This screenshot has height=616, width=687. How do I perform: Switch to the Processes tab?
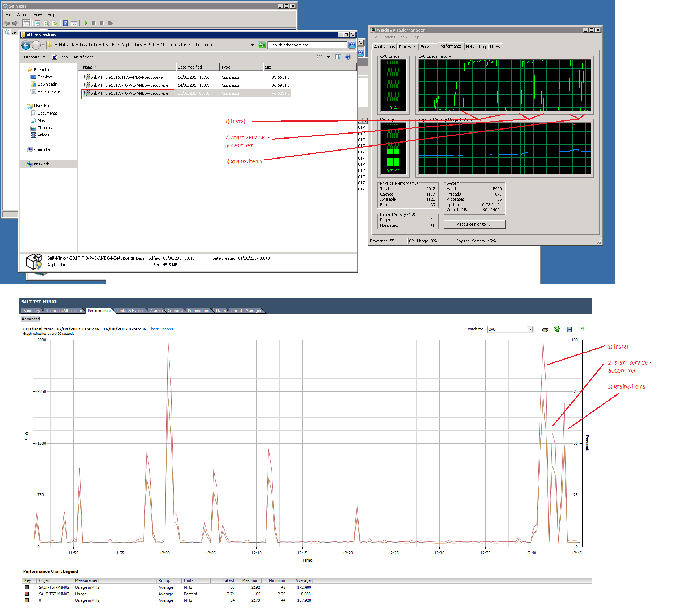(407, 46)
